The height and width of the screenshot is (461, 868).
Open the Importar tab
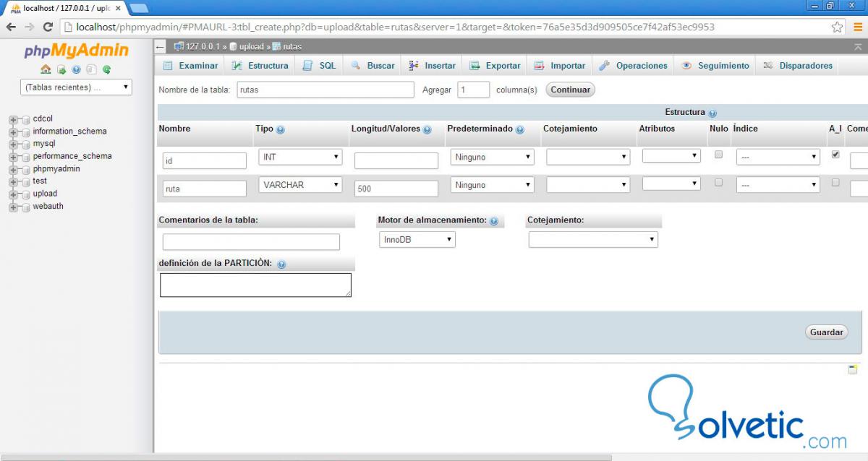(560, 66)
